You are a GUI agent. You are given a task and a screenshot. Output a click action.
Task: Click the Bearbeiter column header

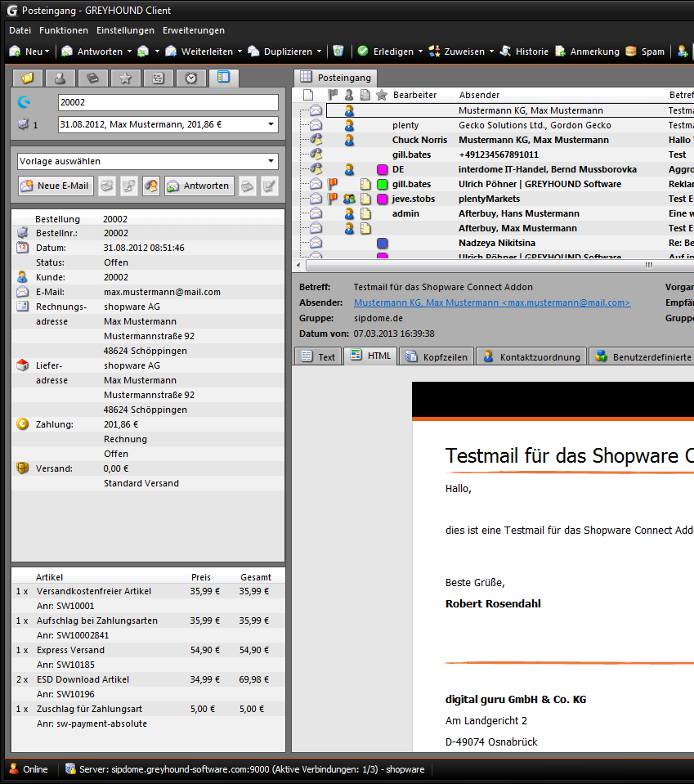click(x=414, y=95)
